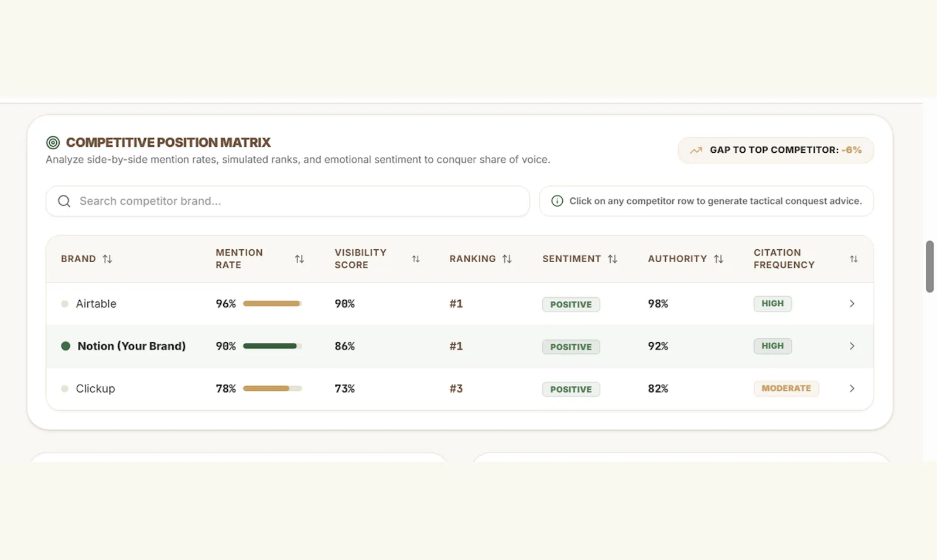
Task: Click Clickup's #3 ranking value
Action: 456,389
